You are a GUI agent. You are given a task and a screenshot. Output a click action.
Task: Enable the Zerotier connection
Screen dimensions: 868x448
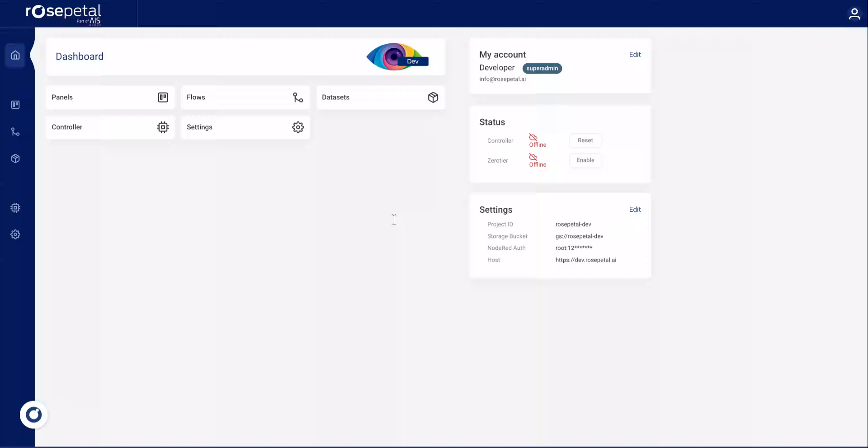coord(585,160)
